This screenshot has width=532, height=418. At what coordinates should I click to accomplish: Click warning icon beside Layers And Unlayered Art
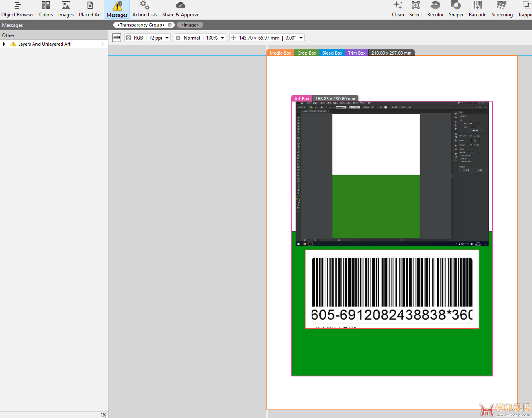[x=13, y=44]
